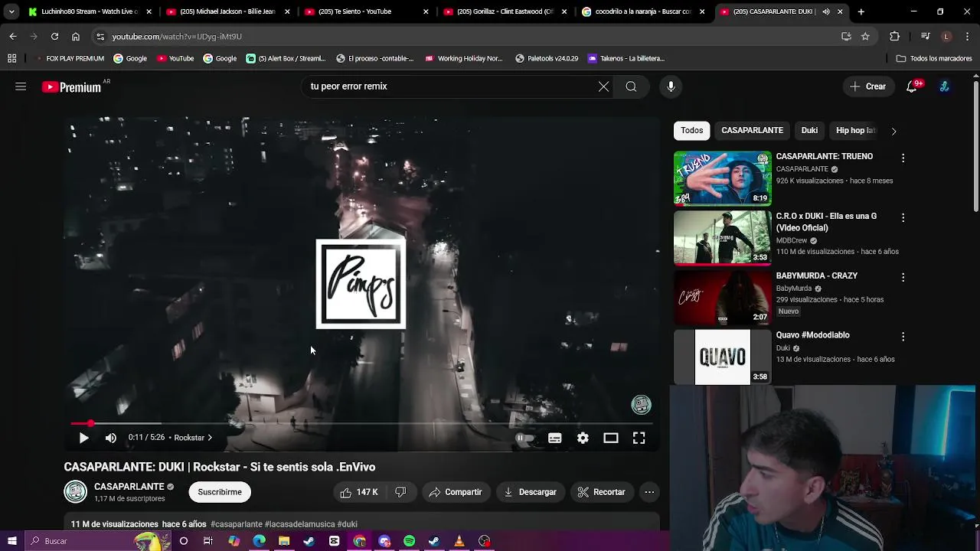Open the YouTube guide hamburger menu
Image resolution: width=980 pixels, height=551 pixels.
21,86
